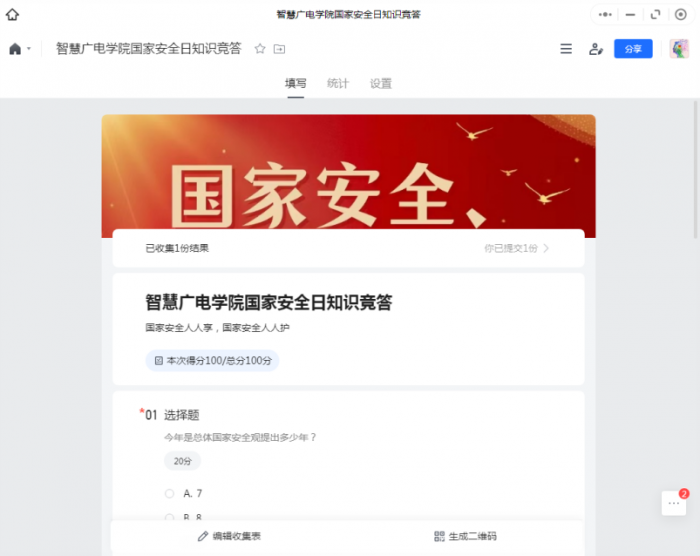Screen dimensions: 700x556
Task: Open the move-to-folder icon beside title
Action: click(x=279, y=49)
